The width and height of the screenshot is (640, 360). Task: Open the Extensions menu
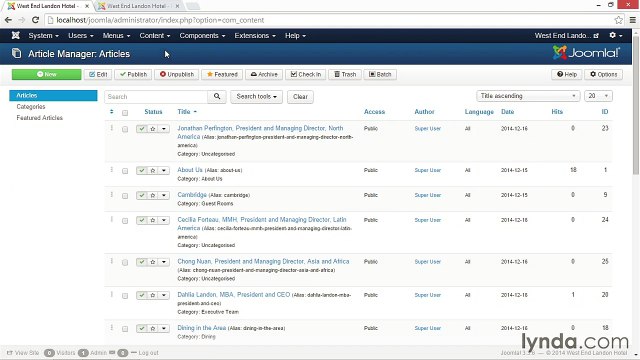point(255,36)
